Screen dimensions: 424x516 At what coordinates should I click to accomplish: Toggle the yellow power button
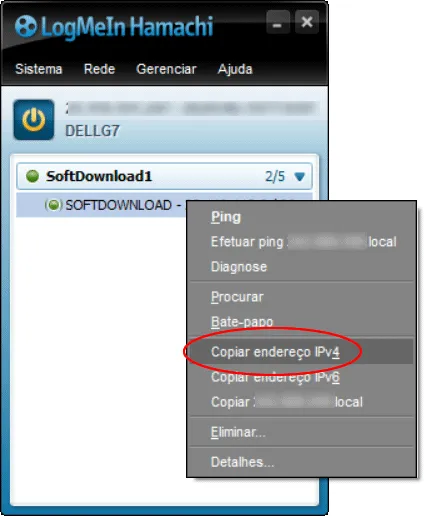point(34,120)
